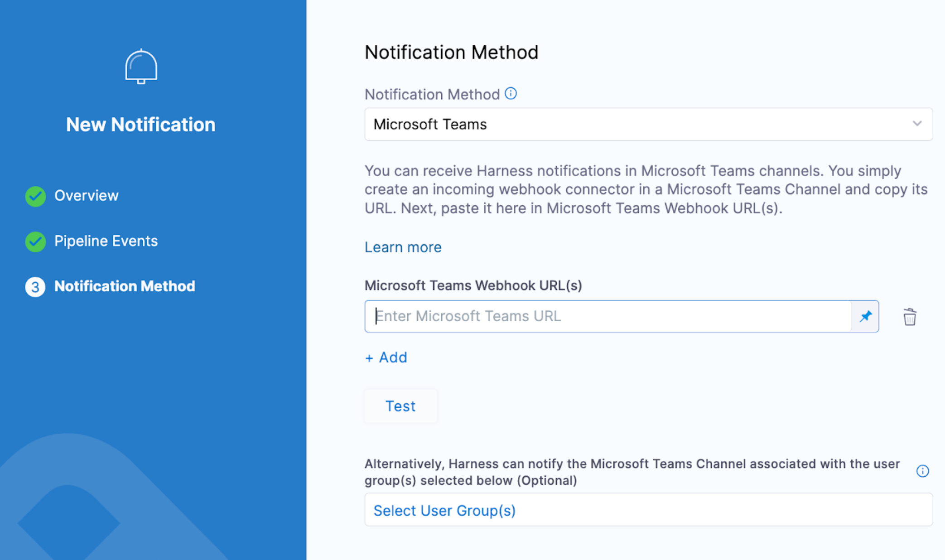
Task: Select the Notification Method step
Action: [125, 286]
